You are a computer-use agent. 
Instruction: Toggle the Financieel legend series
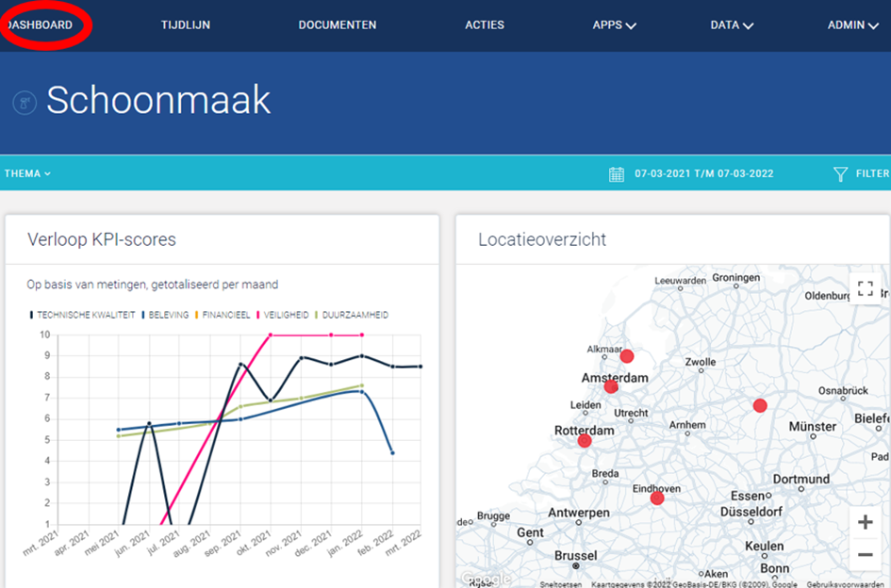tap(223, 315)
